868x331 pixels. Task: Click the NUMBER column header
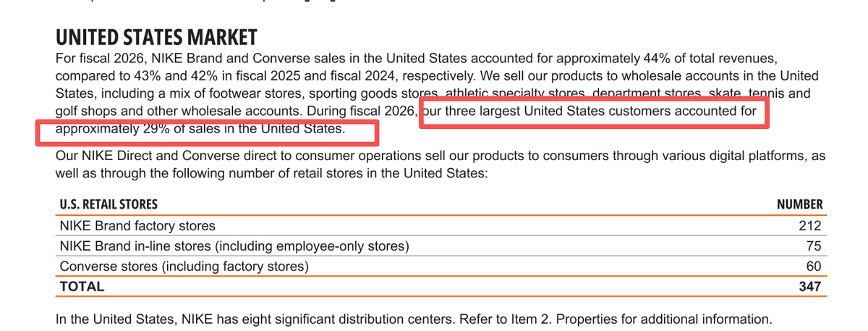[x=799, y=205]
